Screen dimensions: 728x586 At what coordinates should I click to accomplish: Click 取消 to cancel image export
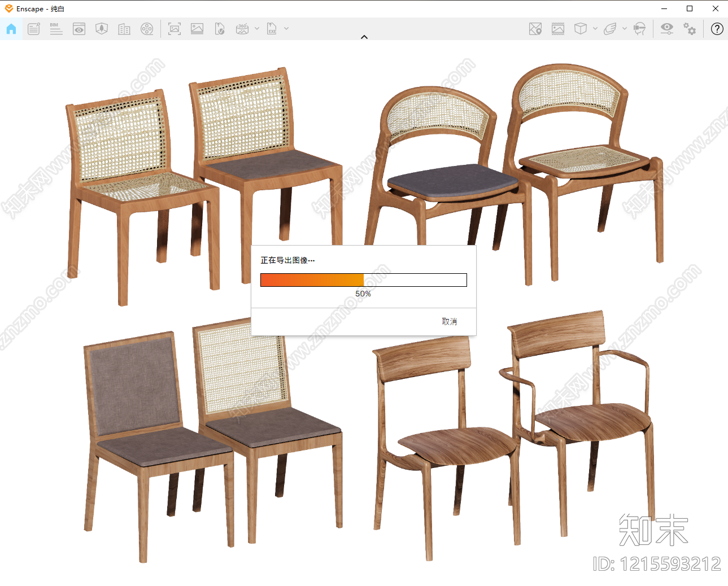click(450, 321)
